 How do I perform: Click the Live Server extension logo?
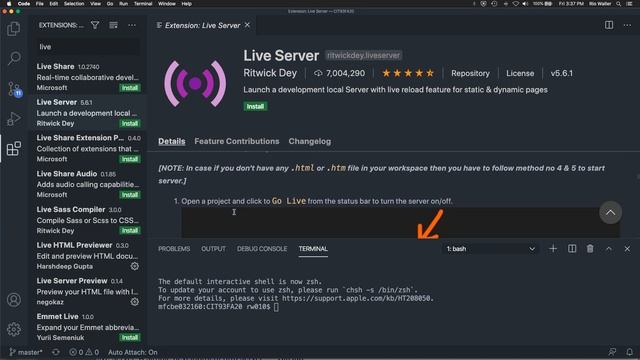(195, 84)
